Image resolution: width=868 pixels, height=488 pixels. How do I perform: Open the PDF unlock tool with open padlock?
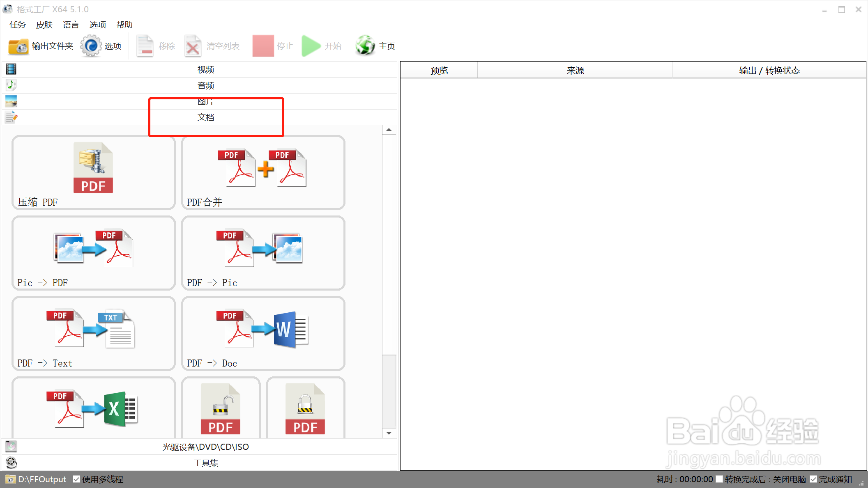[221, 408]
